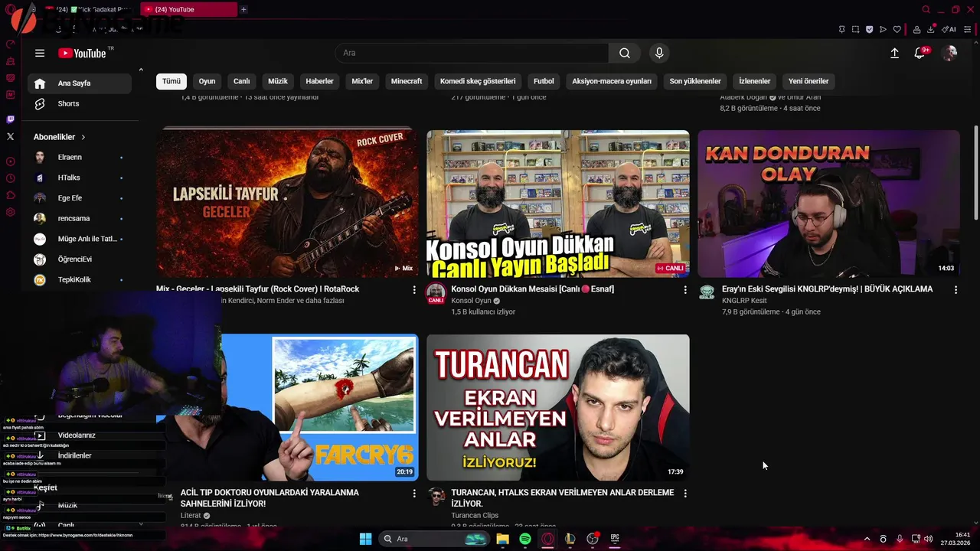Open the Kan Donduran Olay thumbnail
This screenshot has width=980, height=551.
pos(828,204)
